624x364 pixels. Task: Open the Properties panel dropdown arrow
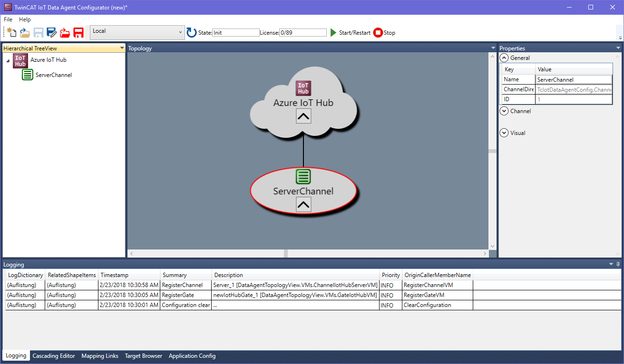[x=618, y=48]
